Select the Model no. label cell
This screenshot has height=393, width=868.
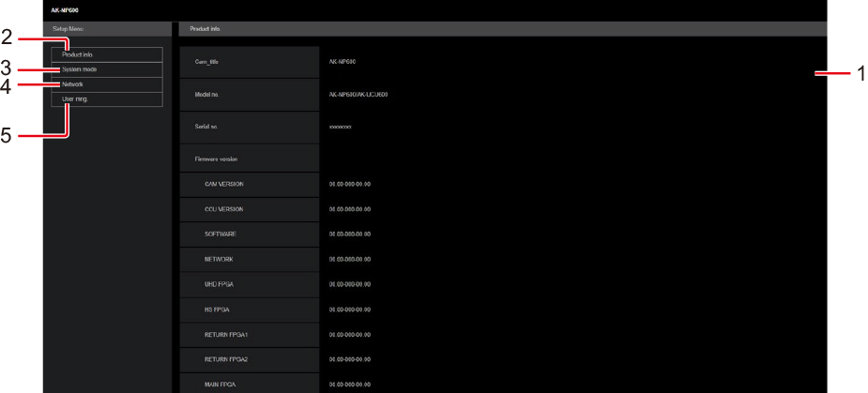click(x=250, y=95)
